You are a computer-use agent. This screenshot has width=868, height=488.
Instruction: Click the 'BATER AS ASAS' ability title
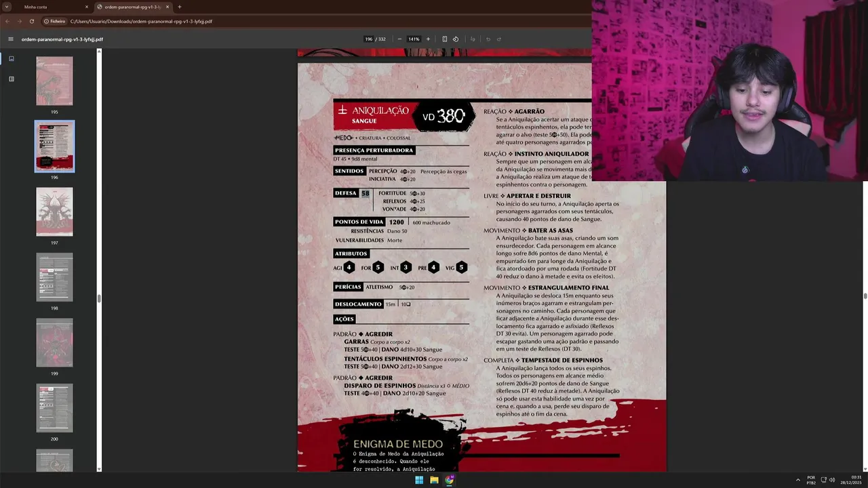point(551,230)
